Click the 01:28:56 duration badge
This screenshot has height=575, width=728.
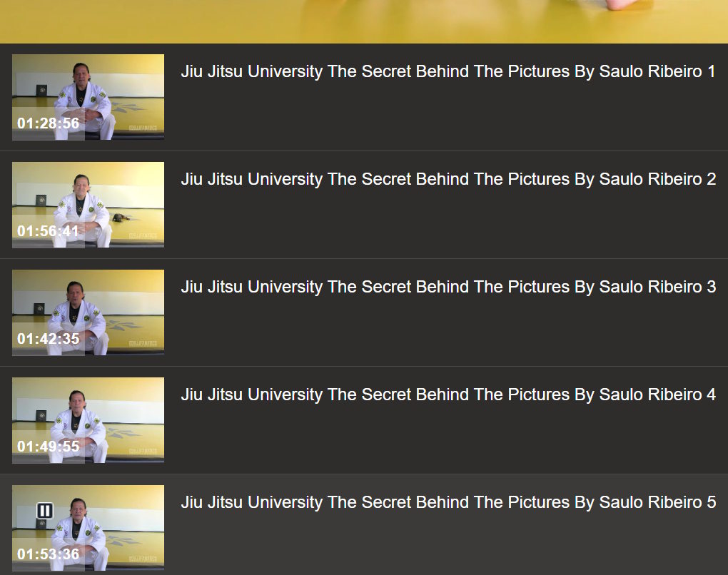point(49,123)
